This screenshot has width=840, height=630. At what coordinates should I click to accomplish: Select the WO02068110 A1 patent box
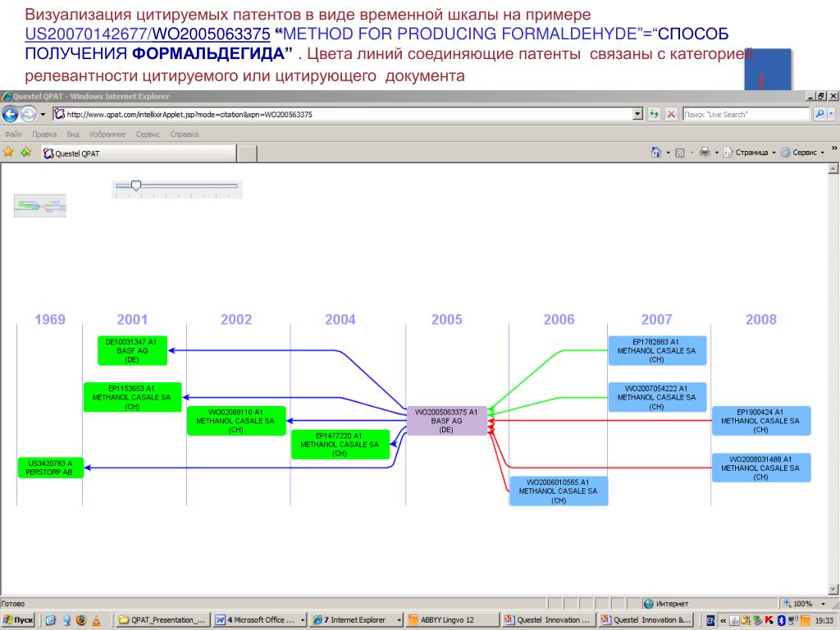[x=236, y=421]
